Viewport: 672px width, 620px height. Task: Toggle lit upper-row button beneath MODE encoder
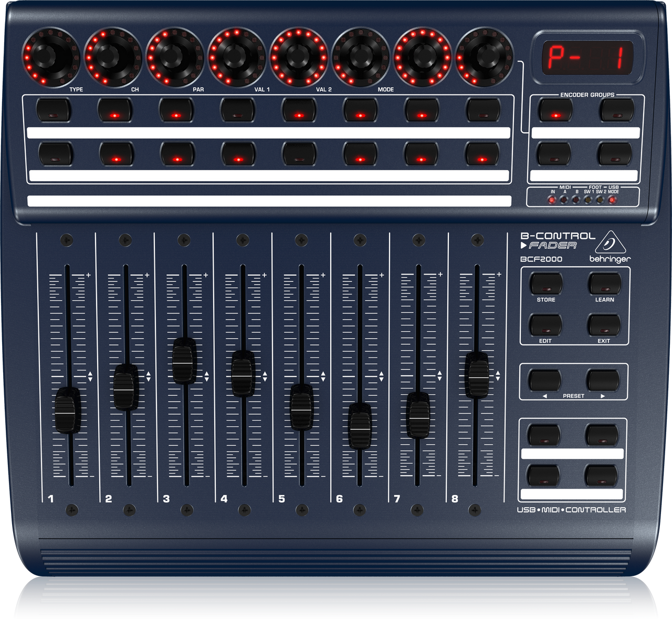(x=360, y=111)
